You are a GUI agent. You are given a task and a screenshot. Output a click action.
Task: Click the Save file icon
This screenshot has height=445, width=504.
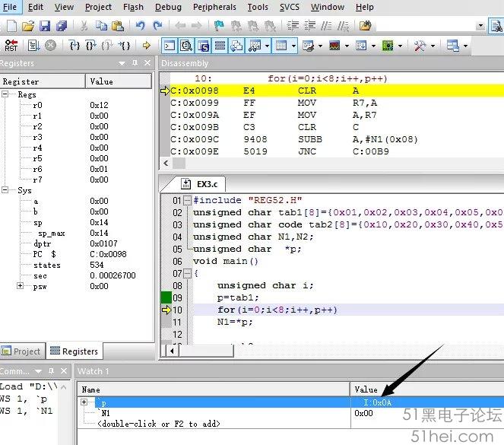pyautogui.click(x=45, y=26)
